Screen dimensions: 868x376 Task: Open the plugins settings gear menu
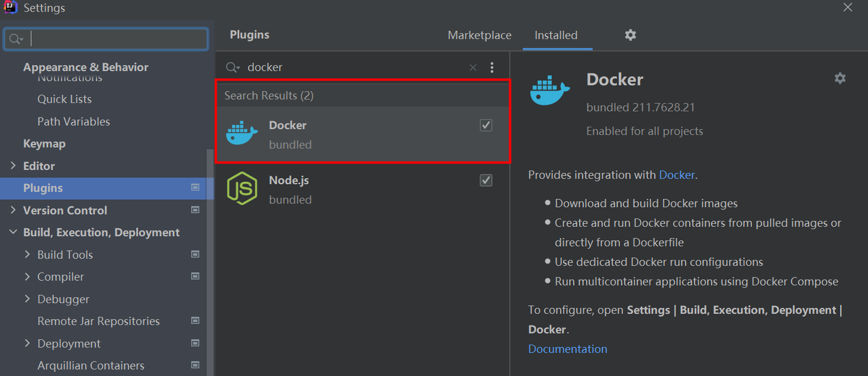[x=630, y=35]
